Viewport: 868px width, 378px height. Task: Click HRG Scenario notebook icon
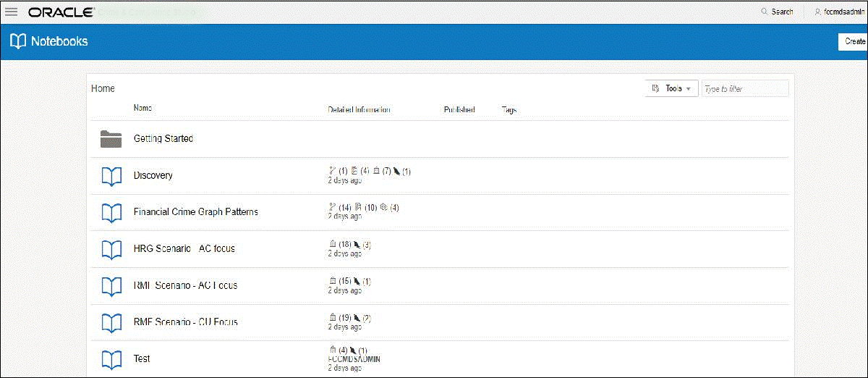coord(111,249)
